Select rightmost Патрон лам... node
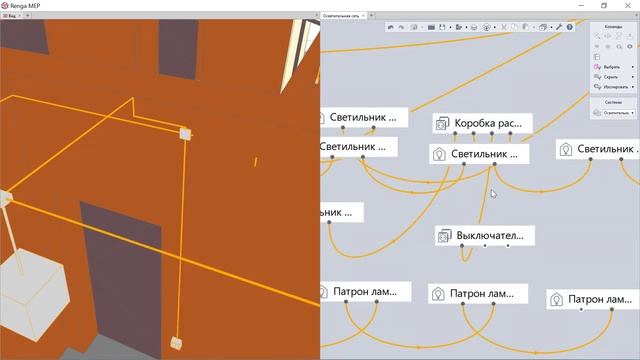Viewport: 640px width, 360px height. [593, 300]
